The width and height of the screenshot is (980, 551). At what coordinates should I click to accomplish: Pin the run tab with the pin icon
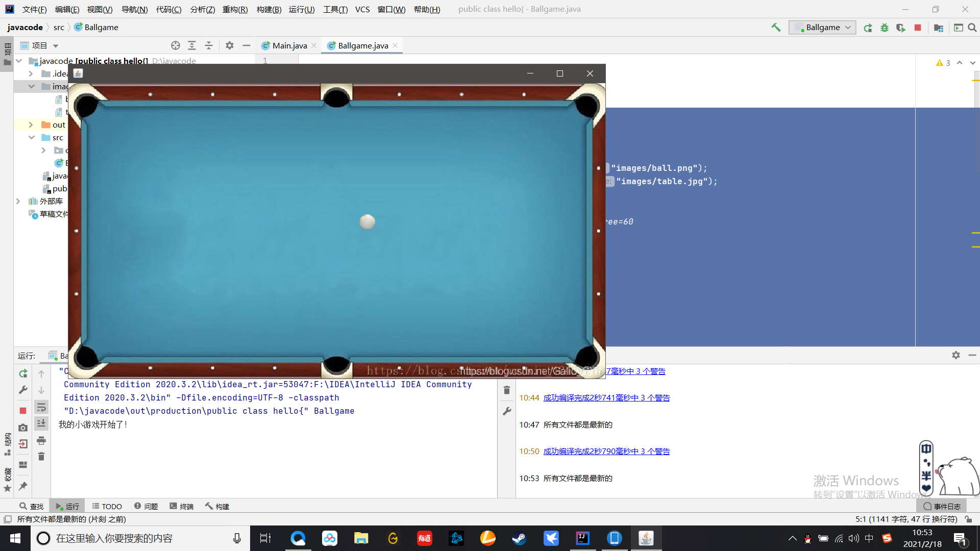23,486
